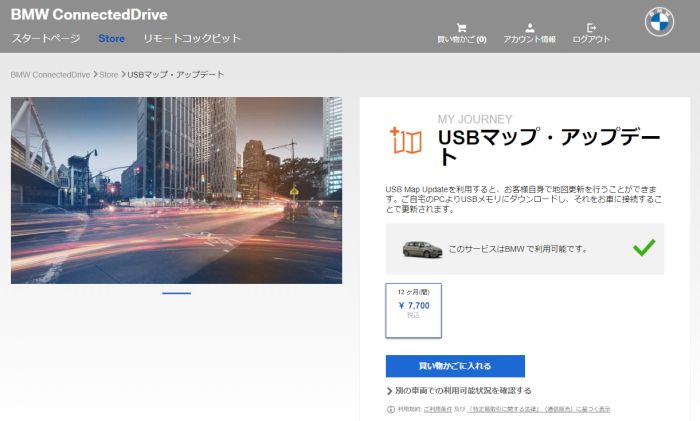The image size is (700, 421).
Task: Click the logout icon
Action: pyautogui.click(x=591, y=28)
